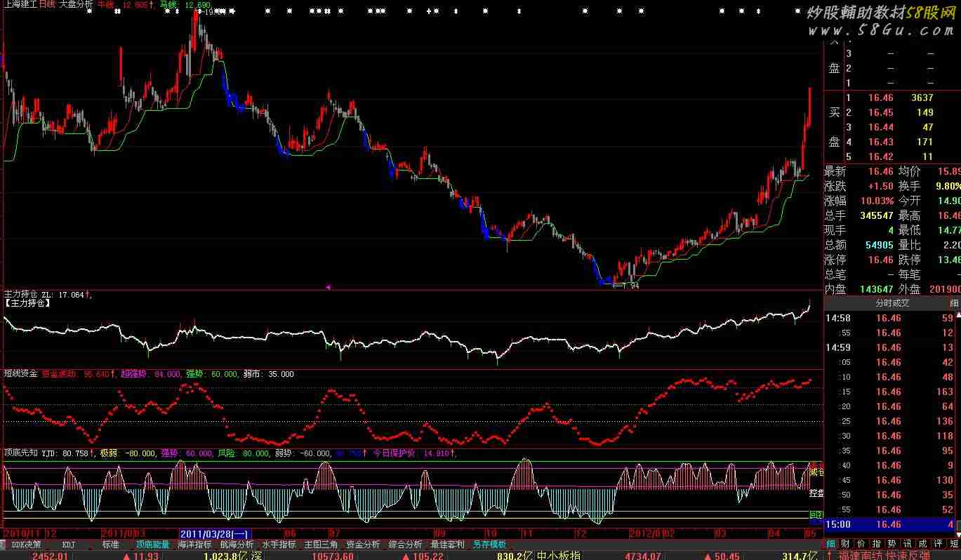Click the 顶底先知 indicator title
This screenshot has width=961, height=560.
[x=21, y=453]
